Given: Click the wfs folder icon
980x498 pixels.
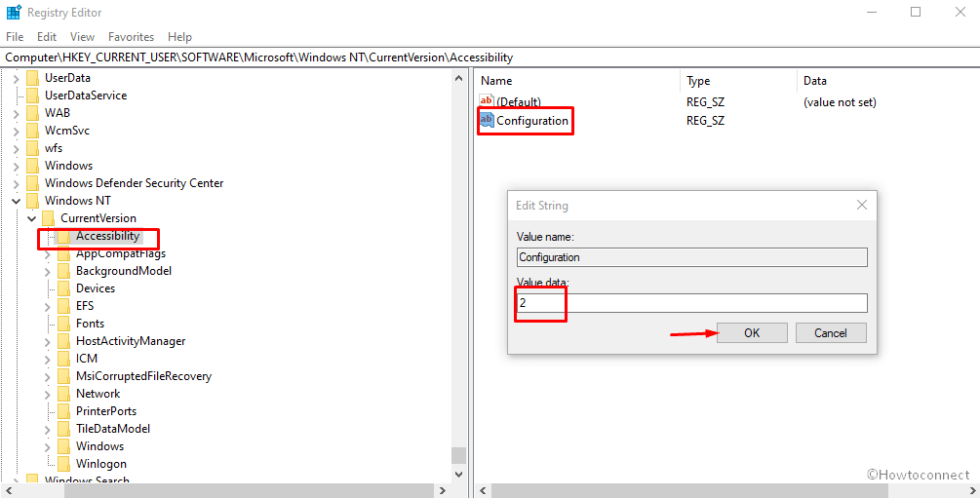Looking at the screenshot, I should pos(32,148).
